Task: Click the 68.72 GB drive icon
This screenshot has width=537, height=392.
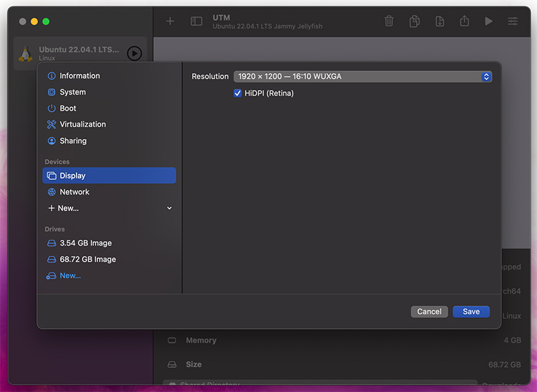Action: click(x=52, y=259)
